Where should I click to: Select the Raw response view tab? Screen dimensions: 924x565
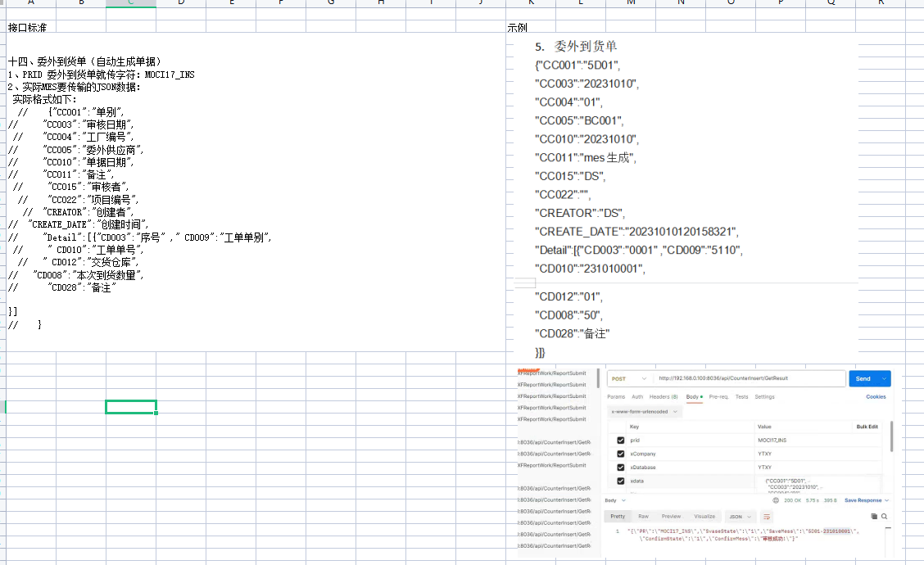pyautogui.click(x=644, y=517)
